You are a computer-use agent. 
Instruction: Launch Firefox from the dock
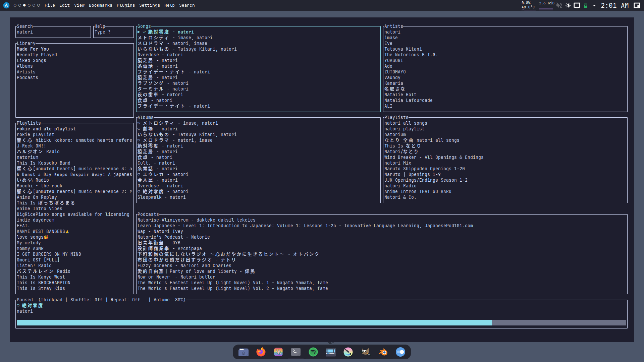coord(261,352)
